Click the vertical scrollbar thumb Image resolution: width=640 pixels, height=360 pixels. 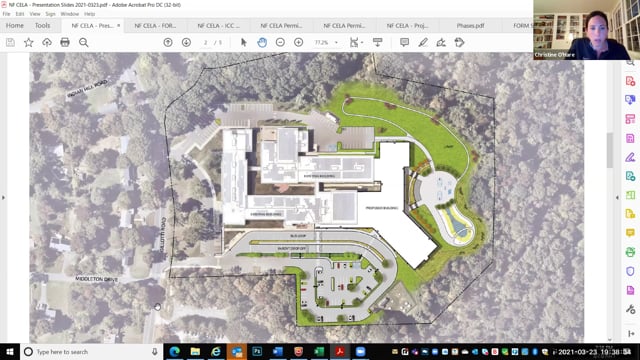click(x=610, y=150)
